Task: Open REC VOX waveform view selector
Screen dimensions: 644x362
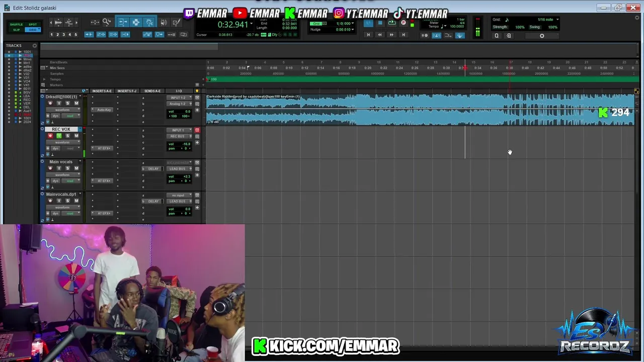Action: [63, 142]
